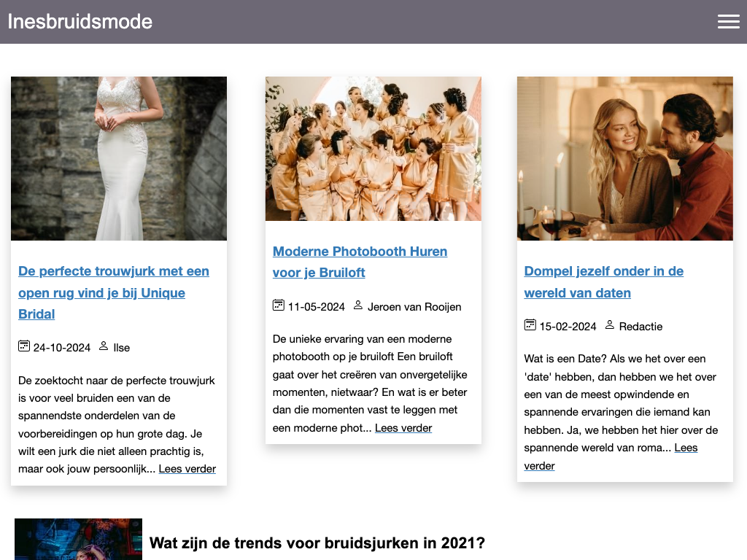Open the hamburger navigation menu
Viewport: 747px width, 560px height.
click(728, 22)
